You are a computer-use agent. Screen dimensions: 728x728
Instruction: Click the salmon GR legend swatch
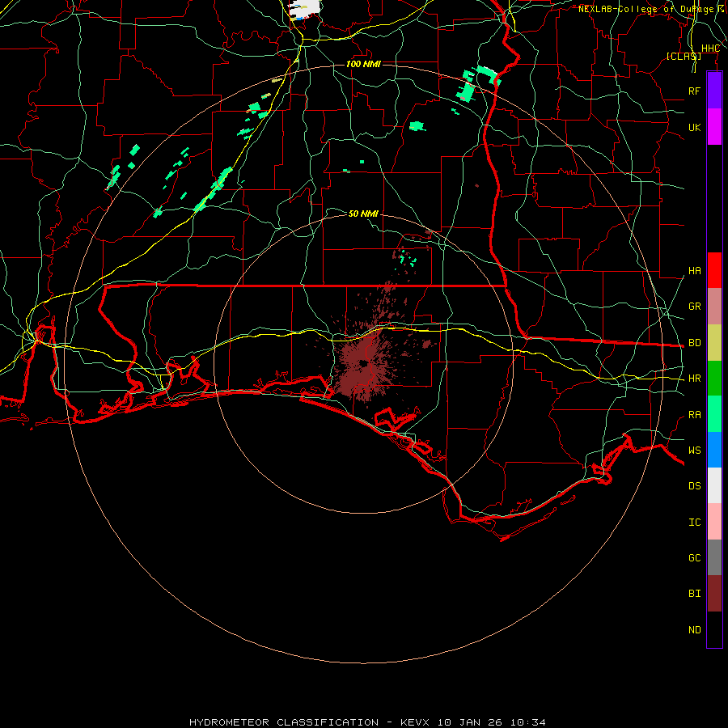(714, 307)
